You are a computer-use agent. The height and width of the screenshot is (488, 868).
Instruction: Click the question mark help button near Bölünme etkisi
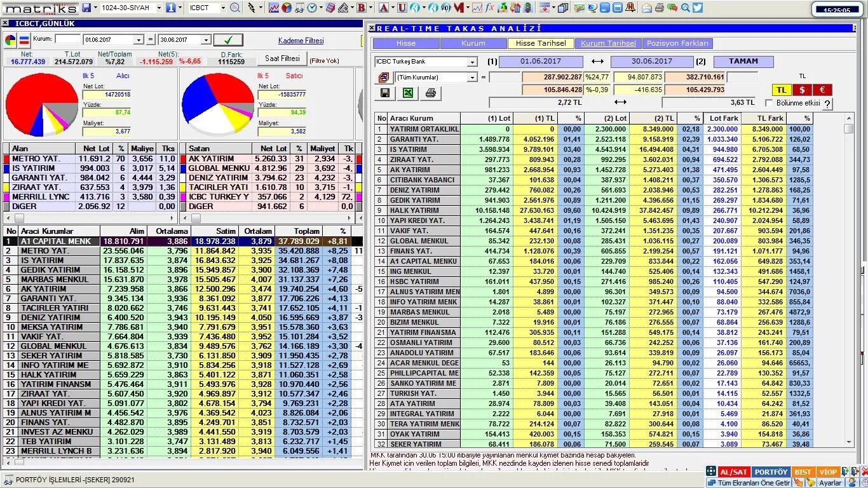827,104
